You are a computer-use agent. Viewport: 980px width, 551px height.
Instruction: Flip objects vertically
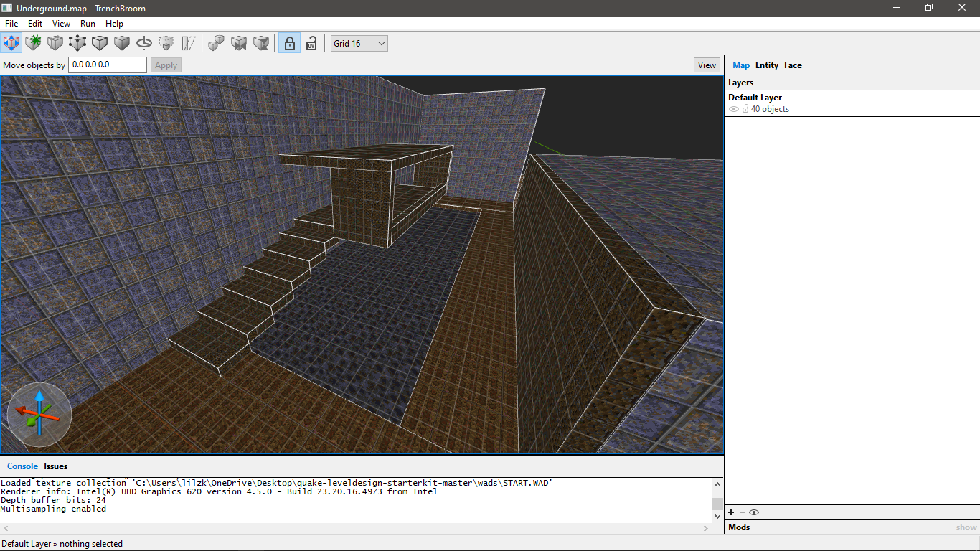point(262,43)
